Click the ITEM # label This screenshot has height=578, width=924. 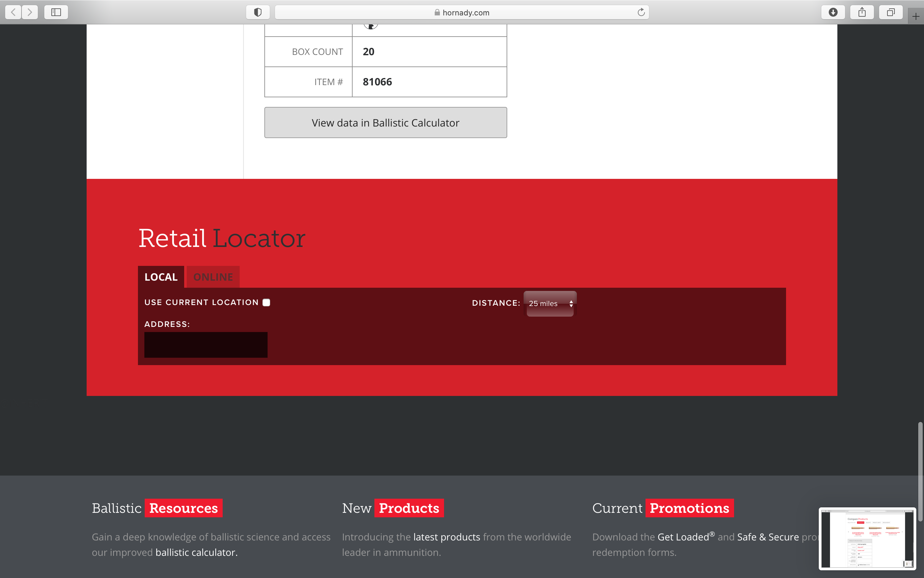pyautogui.click(x=328, y=82)
